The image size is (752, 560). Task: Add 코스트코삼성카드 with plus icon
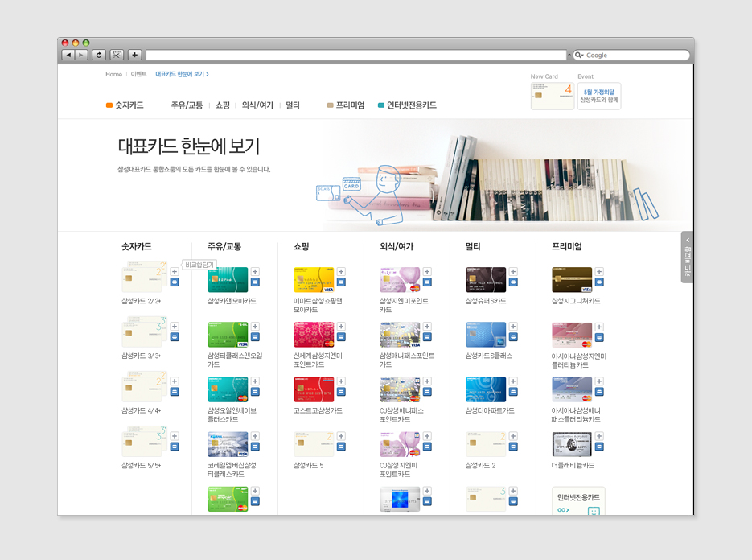point(341,381)
